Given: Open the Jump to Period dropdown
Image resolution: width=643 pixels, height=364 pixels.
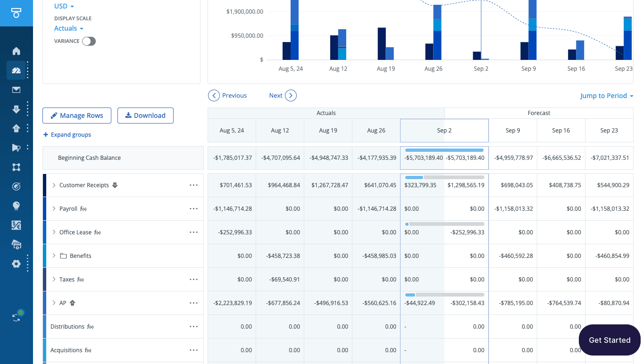Looking at the screenshot, I should 607,96.
